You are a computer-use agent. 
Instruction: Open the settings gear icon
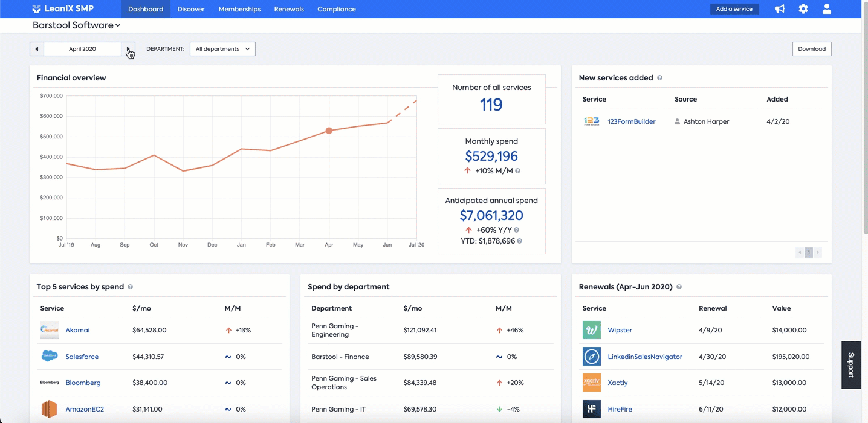click(803, 9)
